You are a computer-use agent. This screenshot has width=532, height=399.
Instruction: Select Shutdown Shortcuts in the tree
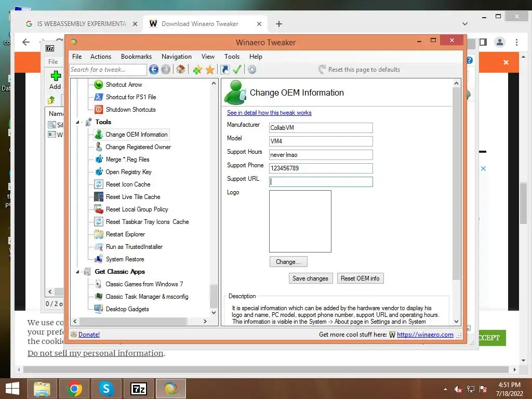(130, 110)
